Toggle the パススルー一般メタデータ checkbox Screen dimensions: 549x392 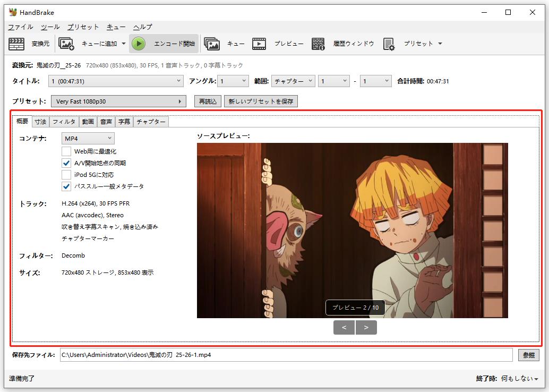tap(66, 186)
